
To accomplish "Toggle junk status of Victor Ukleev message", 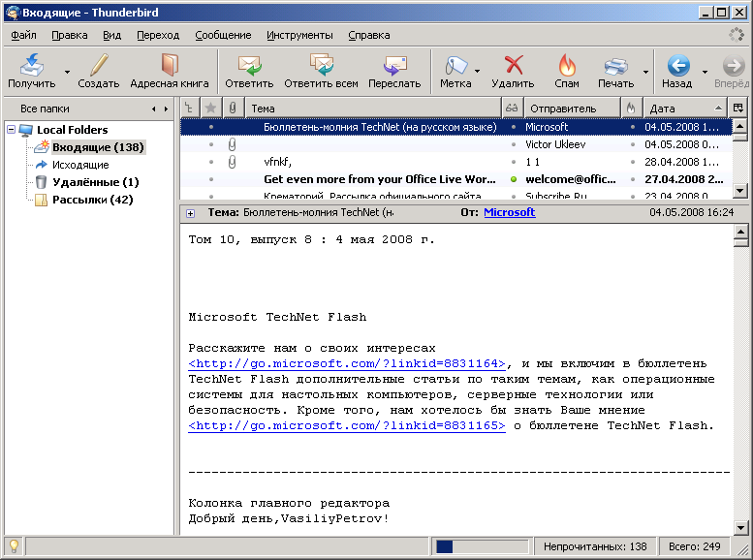I will [633, 144].
